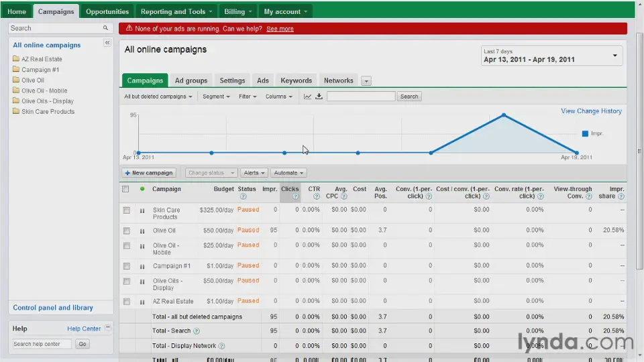Check the Olive Oils - Display campaign checkbox

(x=127, y=281)
